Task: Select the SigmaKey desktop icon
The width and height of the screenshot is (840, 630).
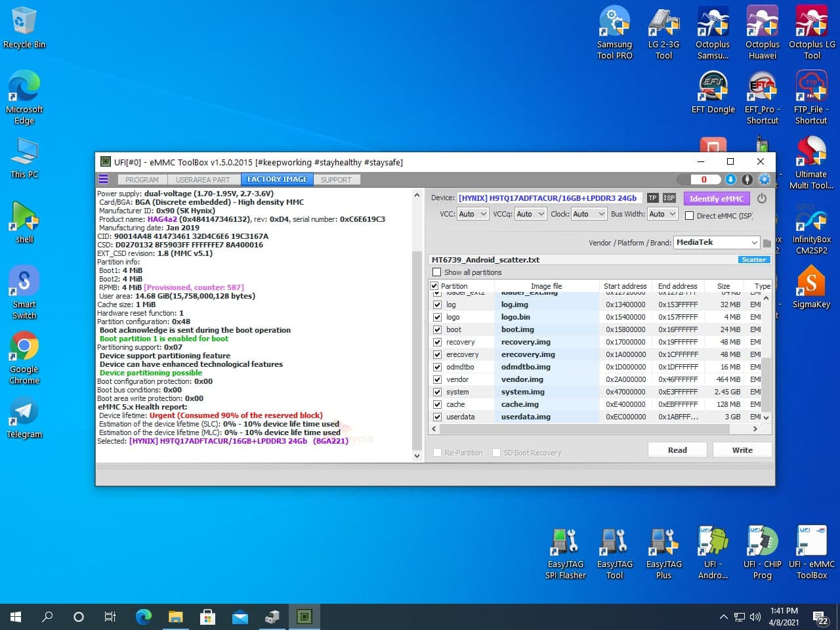Action: click(812, 287)
